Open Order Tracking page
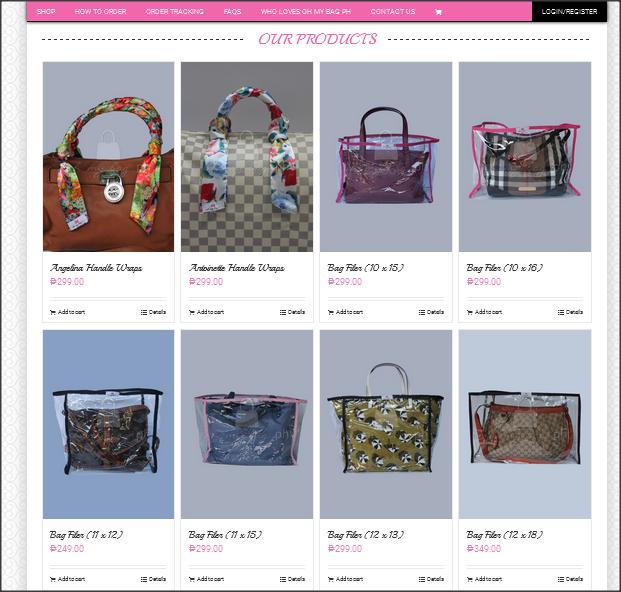Viewport: 621px width, 592px height. (x=175, y=11)
